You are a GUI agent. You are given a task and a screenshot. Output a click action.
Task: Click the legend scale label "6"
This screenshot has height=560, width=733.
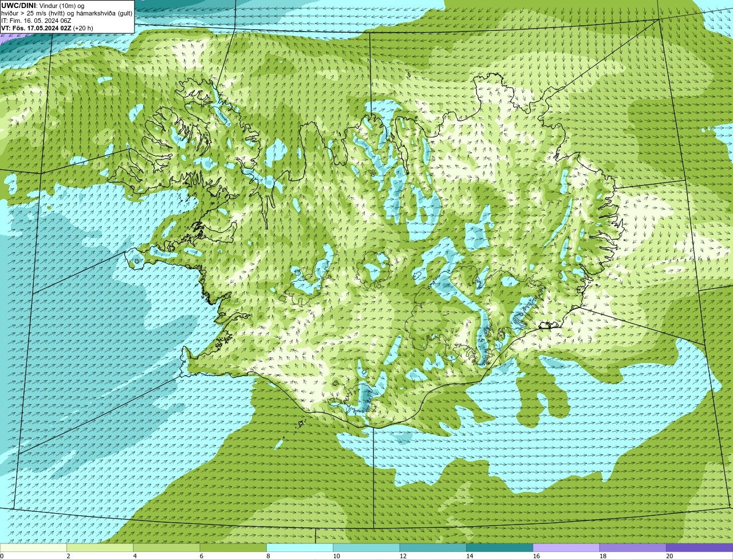point(201,556)
